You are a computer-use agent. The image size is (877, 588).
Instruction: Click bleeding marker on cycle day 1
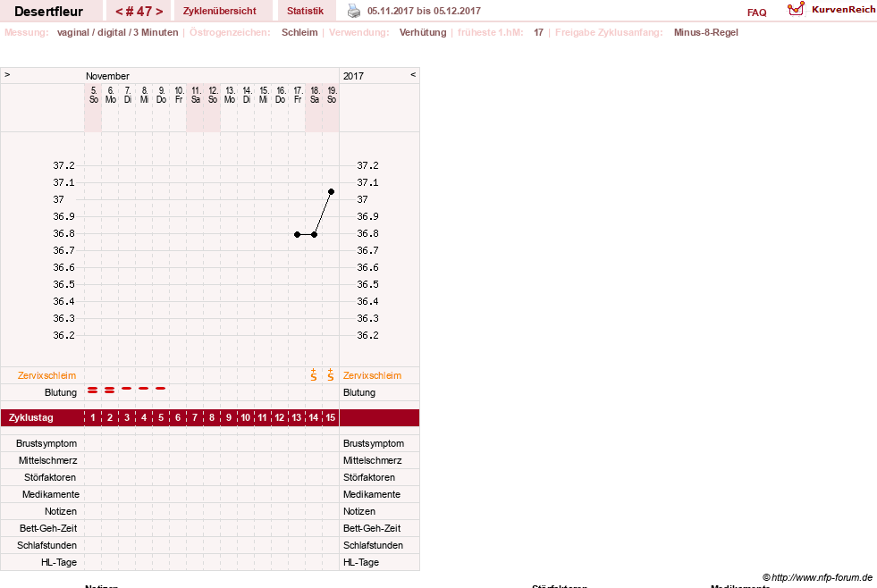93,390
